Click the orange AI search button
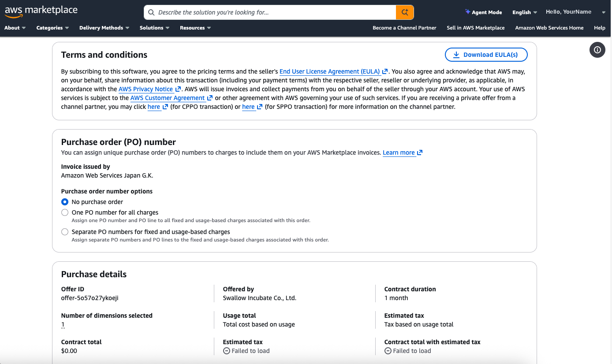This screenshot has width=612, height=364. [404, 12]
